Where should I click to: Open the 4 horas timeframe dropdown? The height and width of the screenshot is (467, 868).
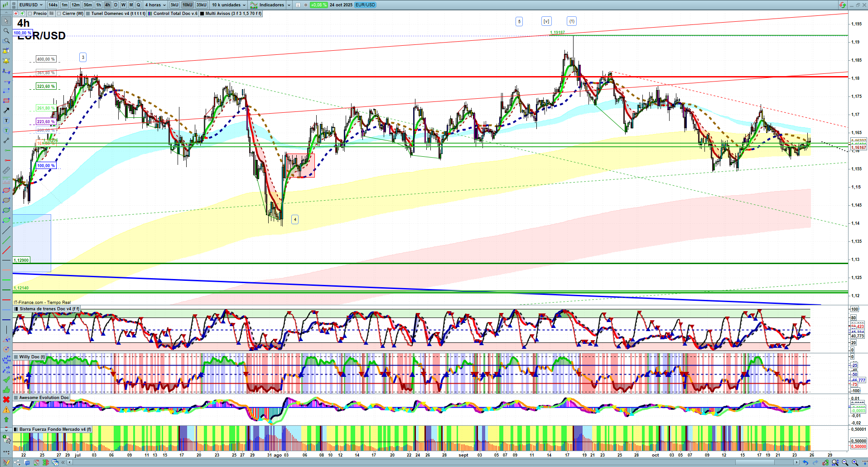(x=155, y=5)
